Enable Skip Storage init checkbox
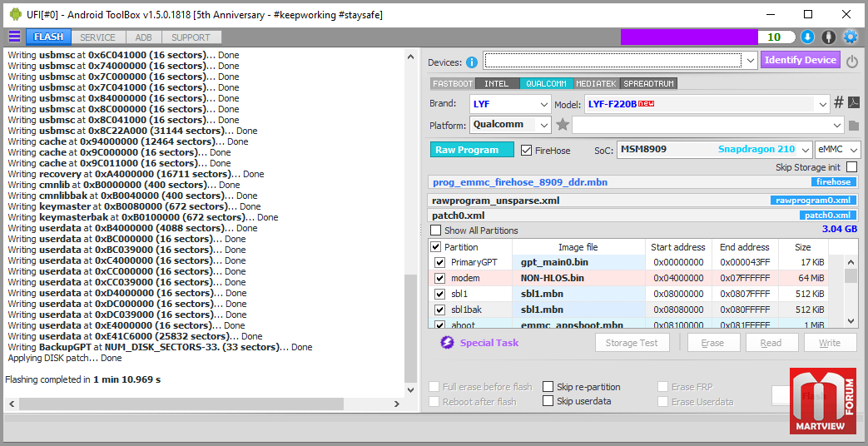Viewport: 868px width, 446px height. [851, 167]
